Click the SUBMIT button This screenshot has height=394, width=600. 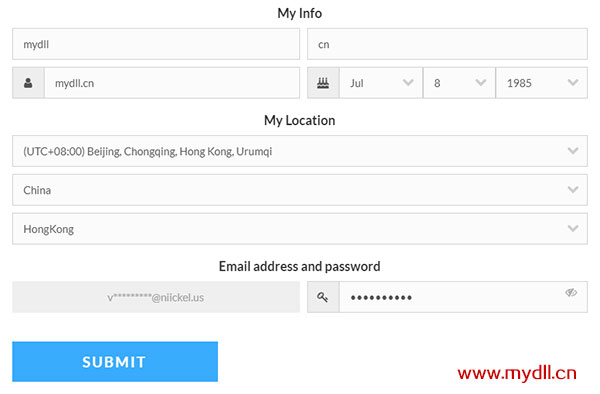[115, 361]
